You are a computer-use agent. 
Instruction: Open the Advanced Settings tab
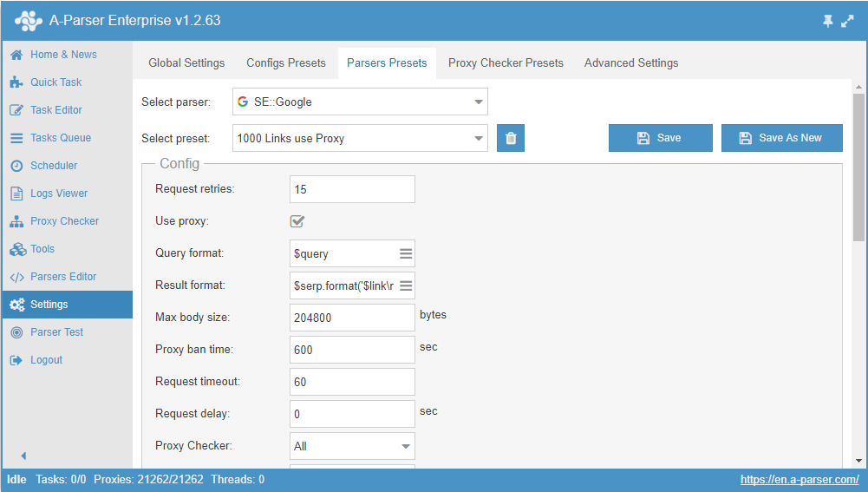tap(631, 63)
